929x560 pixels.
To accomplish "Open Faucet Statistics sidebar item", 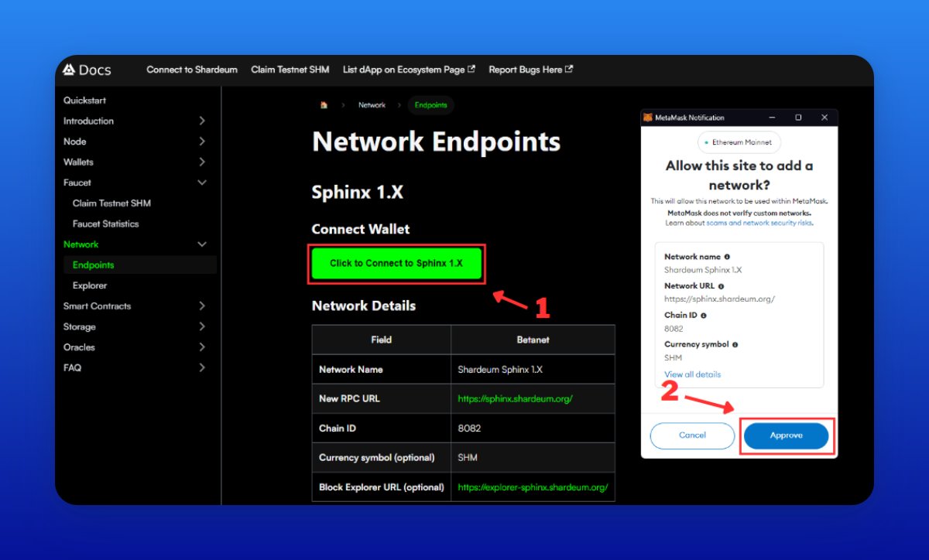I will pos(106,224).
